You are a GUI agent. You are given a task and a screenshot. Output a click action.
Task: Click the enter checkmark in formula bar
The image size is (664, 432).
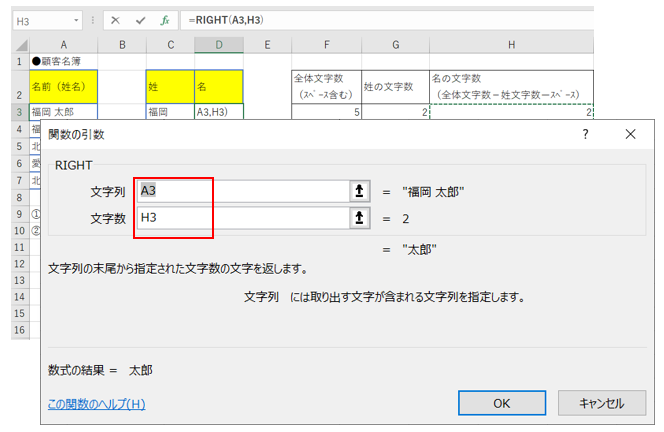(x=142, y=20)
